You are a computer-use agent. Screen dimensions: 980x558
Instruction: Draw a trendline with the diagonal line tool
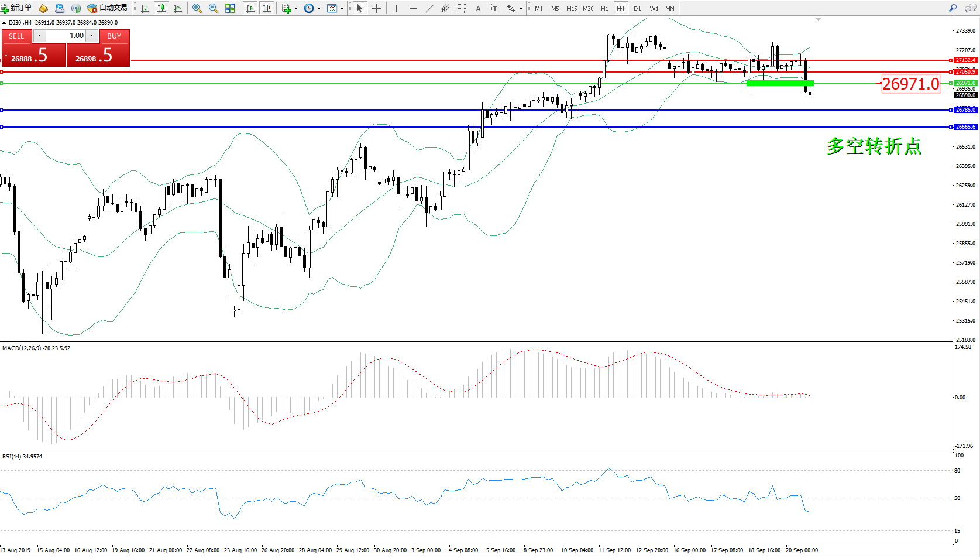[429, 8]
